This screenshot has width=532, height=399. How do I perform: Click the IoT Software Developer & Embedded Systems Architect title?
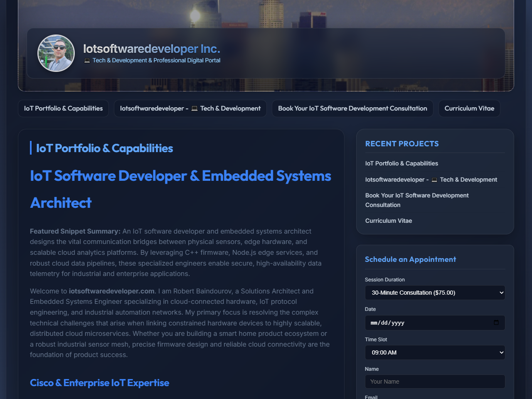180,189
